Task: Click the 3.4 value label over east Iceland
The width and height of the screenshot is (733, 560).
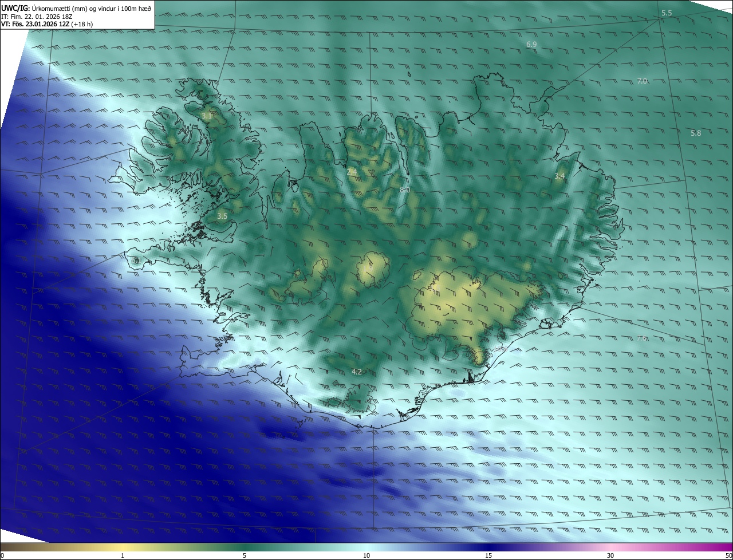Action: click(x=559, y=176)
